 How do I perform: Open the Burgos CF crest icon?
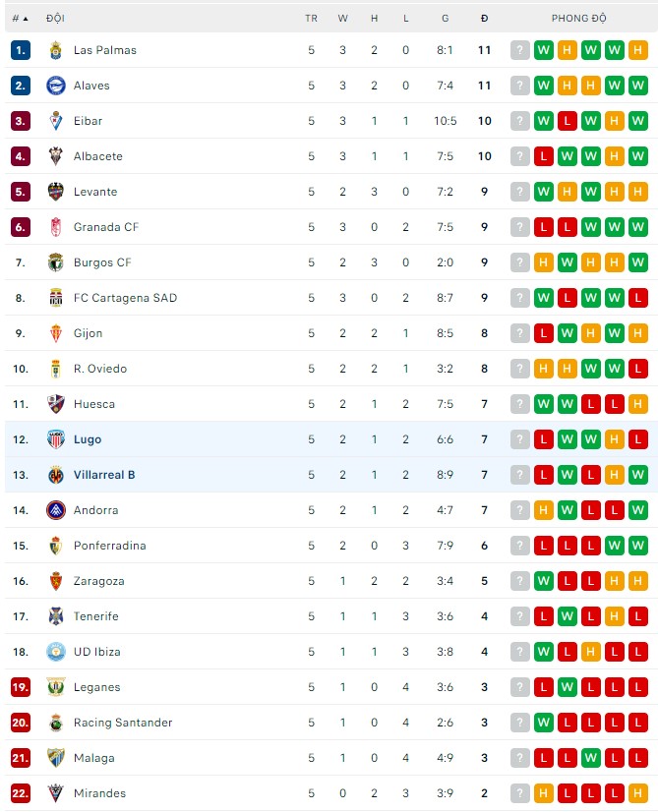pyautogui.click(x=55, y=262)
